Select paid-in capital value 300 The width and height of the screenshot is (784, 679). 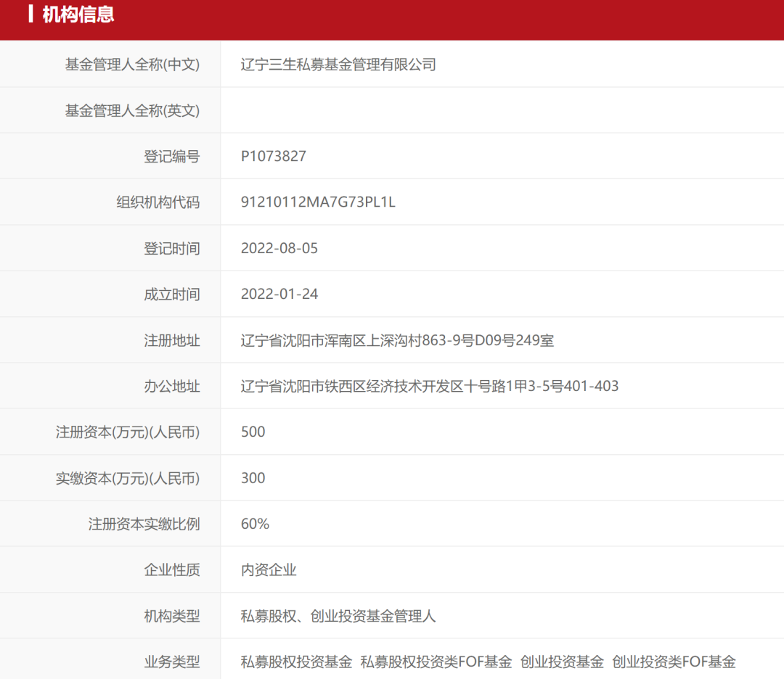pyautogui.click(x=253, y=478)
